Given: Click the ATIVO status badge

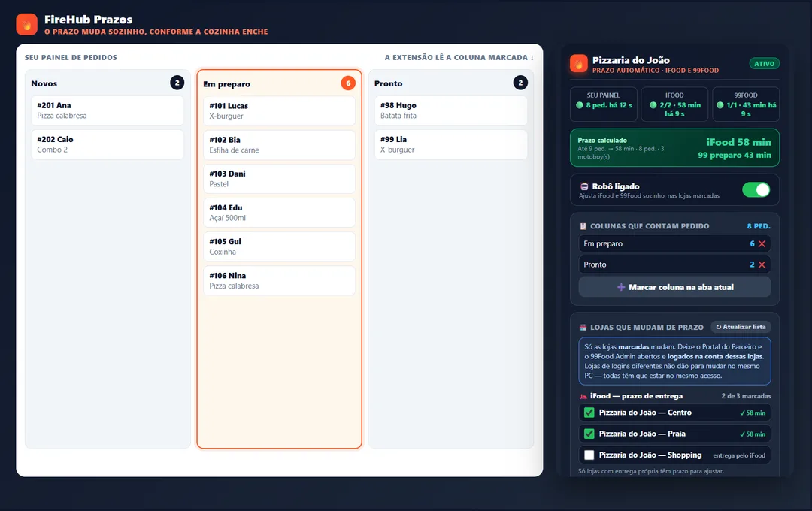Looking at the screenshot, I should (765, 64).
